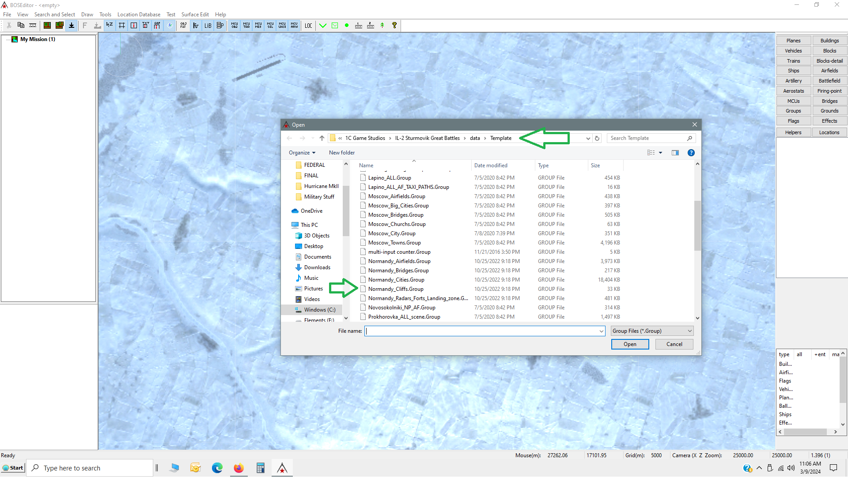Image resolution: width=848 pixels, height=504 pixels.
Task: Click the LIB toolbar icon
Action: point(208,26)
